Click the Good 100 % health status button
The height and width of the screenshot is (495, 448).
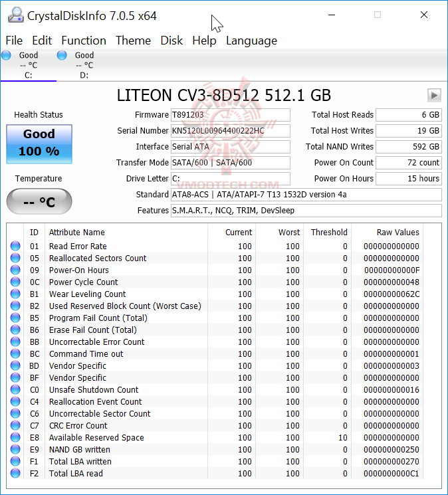click(x=39, y=144)
